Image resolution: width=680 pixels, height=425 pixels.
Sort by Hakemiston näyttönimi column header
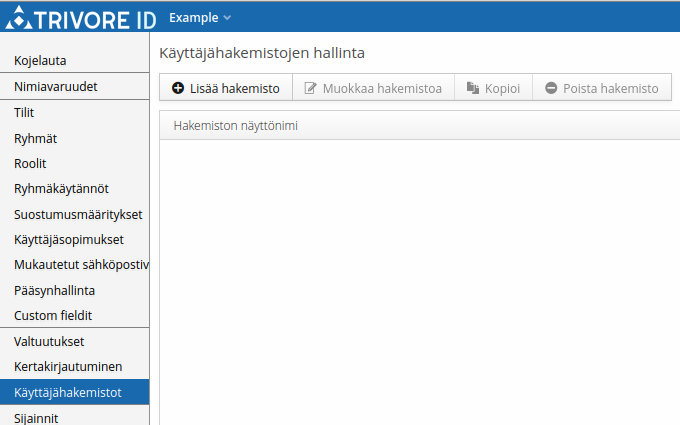[236, 126]
